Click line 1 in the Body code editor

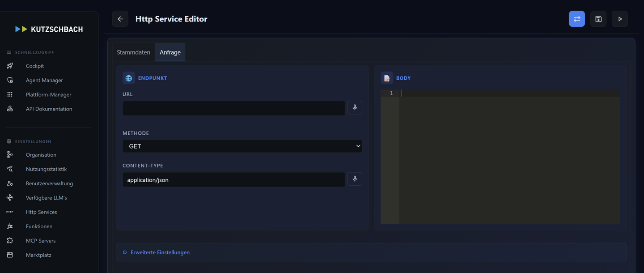[x=510, y=93]
